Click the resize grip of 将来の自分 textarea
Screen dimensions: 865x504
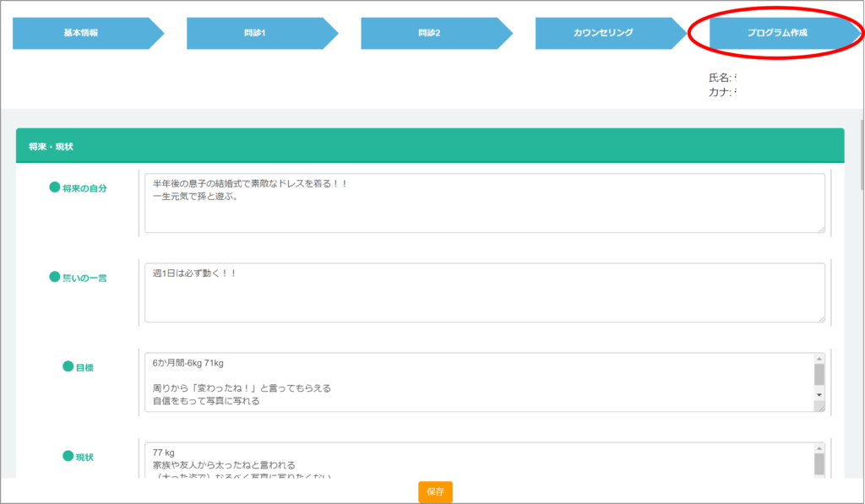pyautogui.click(x=820, y=228)
